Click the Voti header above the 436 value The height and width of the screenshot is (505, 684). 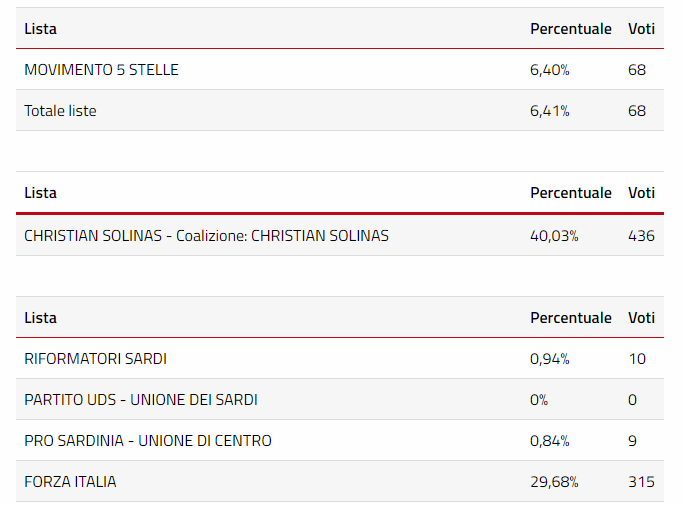tap(641, 193)
